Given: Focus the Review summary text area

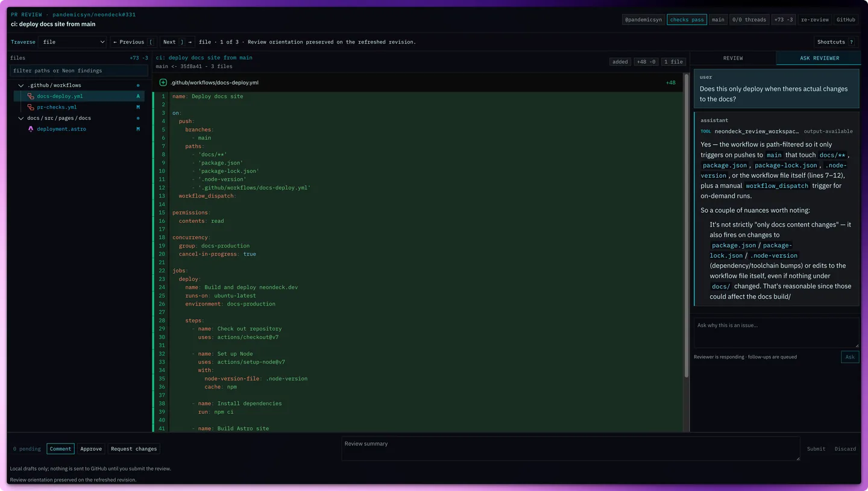Looking at the screenshot, I should pos(570,449).
